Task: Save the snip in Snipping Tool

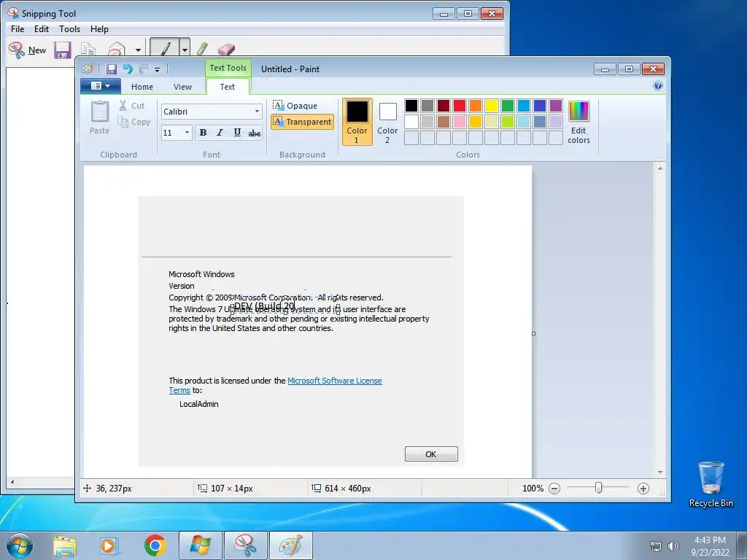Action: pyautogui.click(x=63, y=50)
